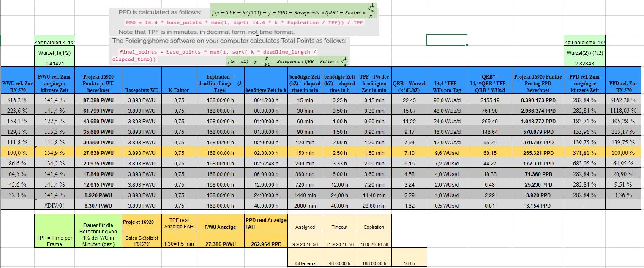Screen dimensions: 644x268
Task: Click the 28,80 min TPF cell
Action: pos(374,206)
